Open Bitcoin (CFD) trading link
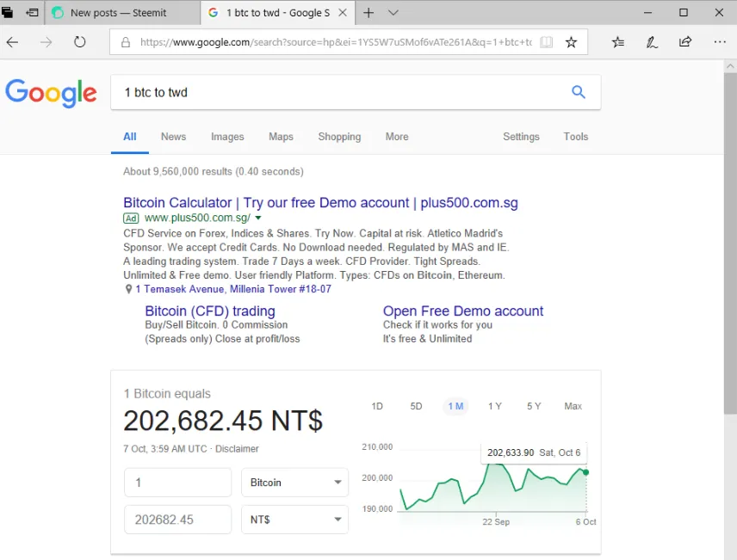The width and height of the screenshot is (737, 560). [x=210, y=311]
